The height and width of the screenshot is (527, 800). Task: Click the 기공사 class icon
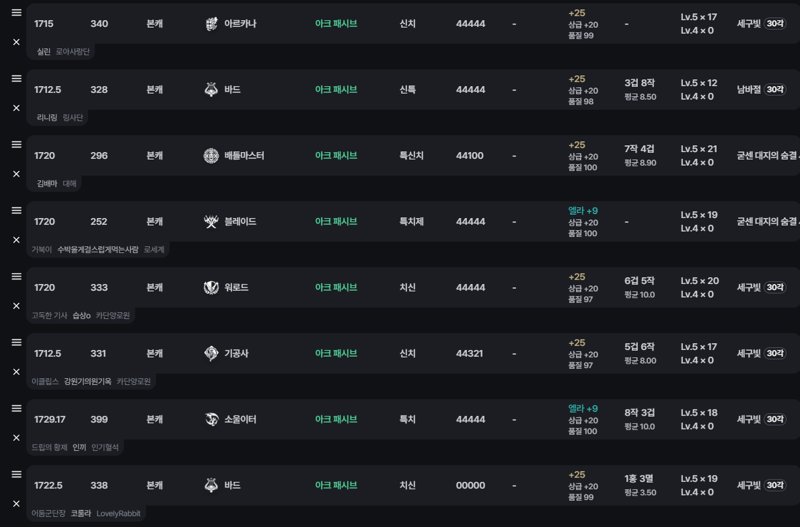click(211, 353)
